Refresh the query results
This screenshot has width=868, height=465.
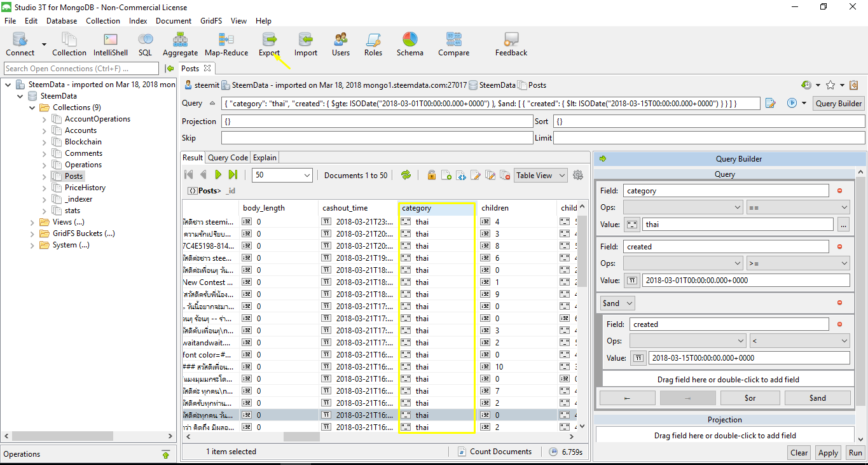click(x=406, y=175)
